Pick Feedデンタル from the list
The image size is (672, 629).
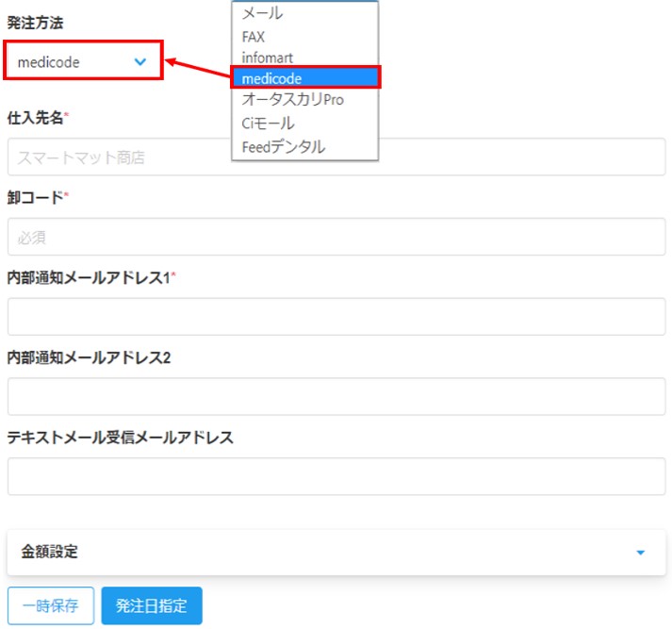[x=304, y=147]
